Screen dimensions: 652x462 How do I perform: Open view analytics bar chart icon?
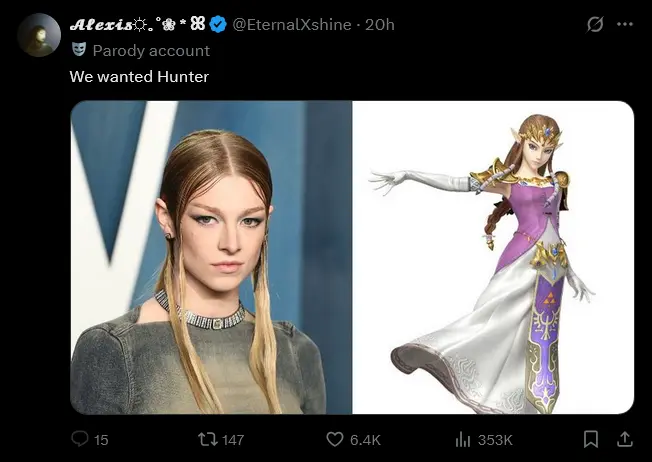pos(463,439)
